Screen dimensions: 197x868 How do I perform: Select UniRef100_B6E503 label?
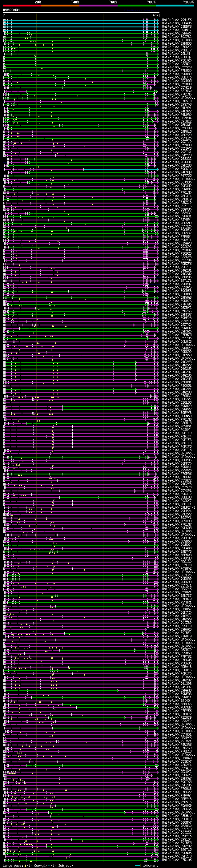pos(177,555)
